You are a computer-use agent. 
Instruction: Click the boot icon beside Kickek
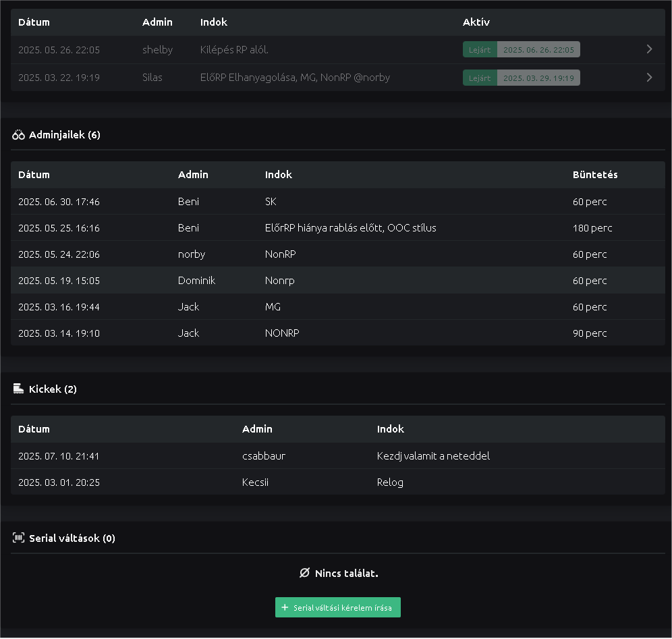click(x=18, y=389)
